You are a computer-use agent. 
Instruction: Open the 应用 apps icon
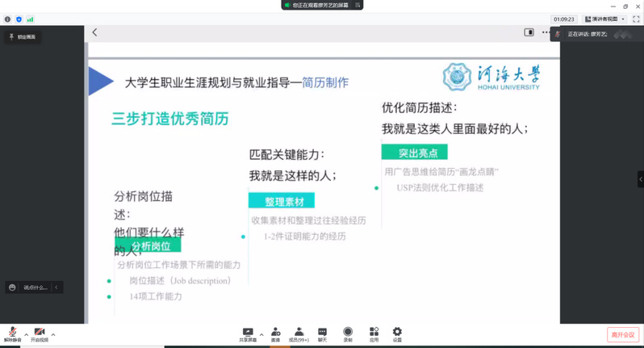[x=374, y=333]
